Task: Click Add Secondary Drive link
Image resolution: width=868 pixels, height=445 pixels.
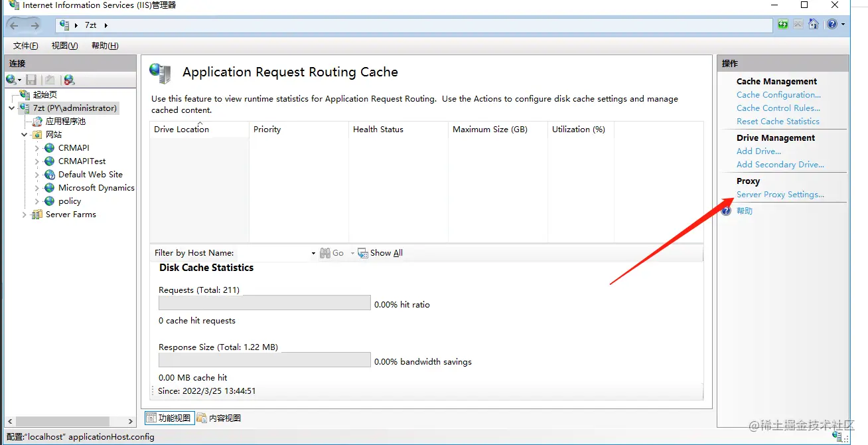Action: click(780, 165)
